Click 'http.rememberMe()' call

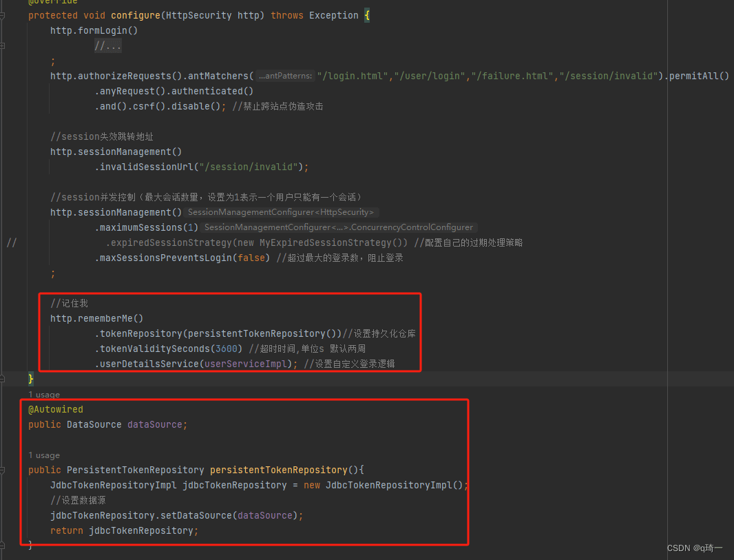[x=97, y=318]
